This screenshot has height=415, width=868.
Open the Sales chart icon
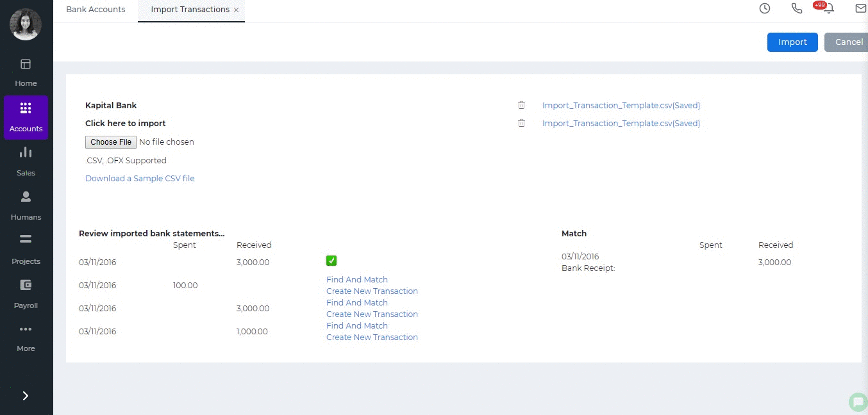(26, 152)
